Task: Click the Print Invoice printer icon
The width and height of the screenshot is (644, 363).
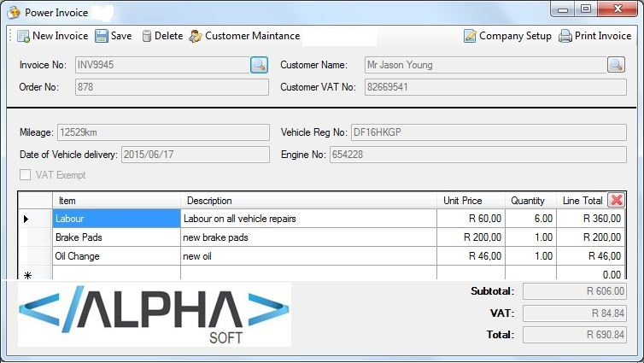Action: coord(565,36)
